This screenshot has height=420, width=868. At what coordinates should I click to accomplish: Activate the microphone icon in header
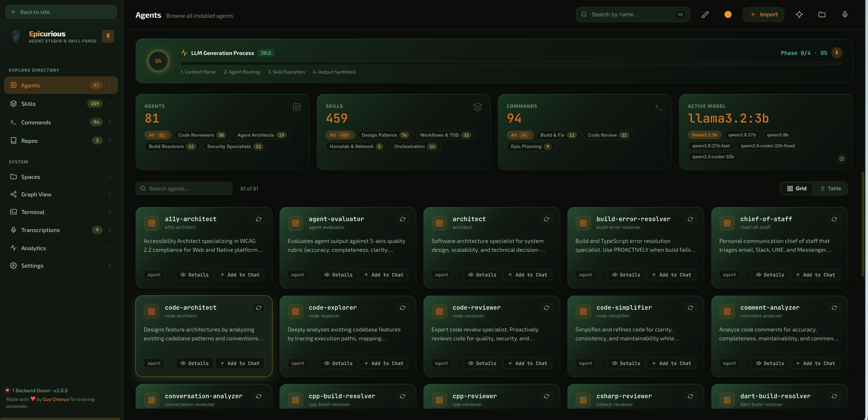(x=845, y=15)
